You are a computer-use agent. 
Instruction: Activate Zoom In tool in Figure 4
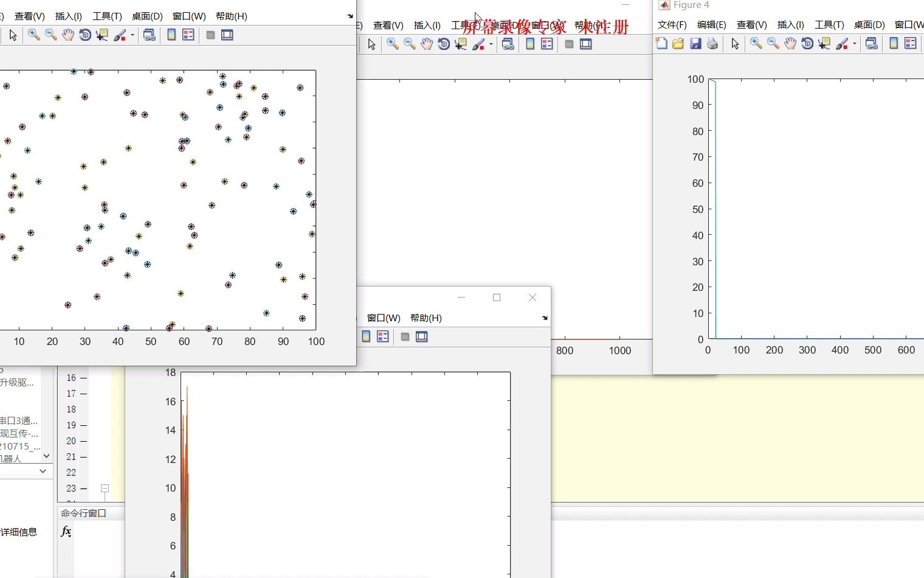click(x=756, y=43)
